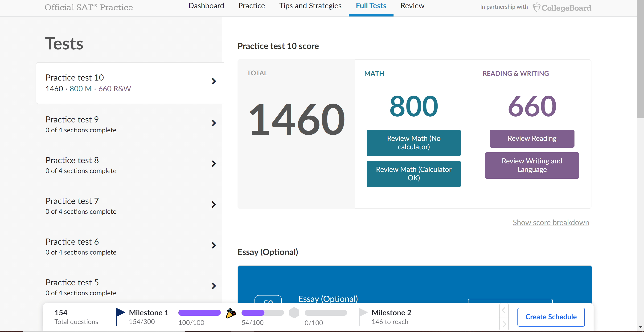
Task: Click the READING & WRITING column label
Action: (516, 73)
